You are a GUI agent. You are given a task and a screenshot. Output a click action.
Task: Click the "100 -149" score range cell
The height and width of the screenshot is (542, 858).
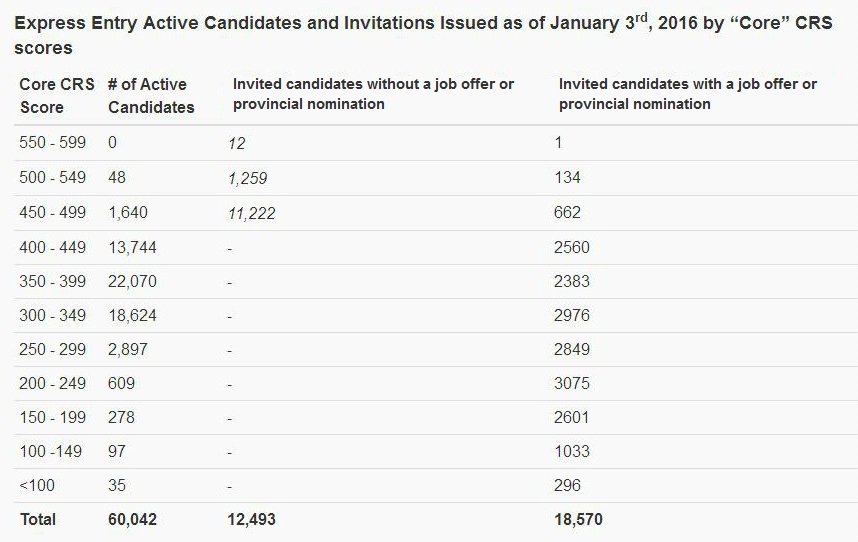pyautogui.click(x=51, y=452)
